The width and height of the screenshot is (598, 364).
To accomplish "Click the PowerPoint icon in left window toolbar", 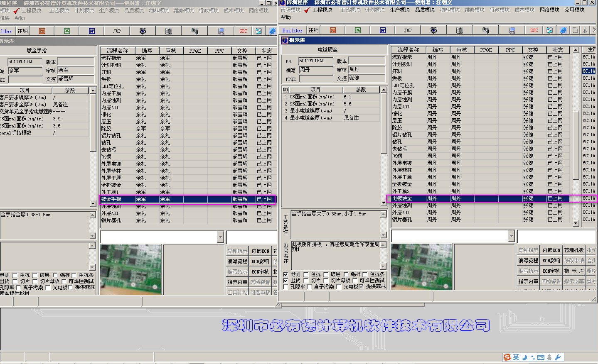I will [42, 31].
